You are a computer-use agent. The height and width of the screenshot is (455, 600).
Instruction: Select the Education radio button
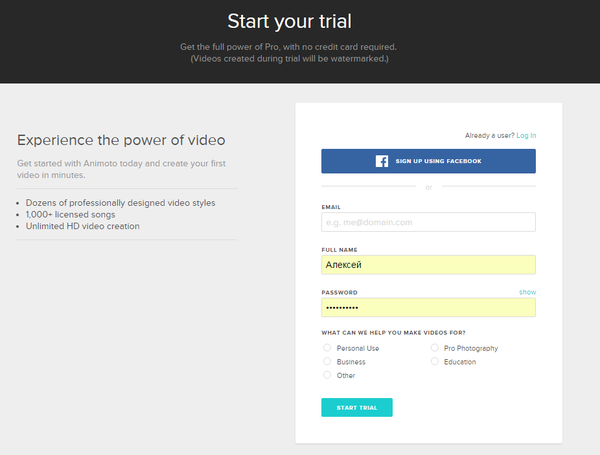(434, 362)
